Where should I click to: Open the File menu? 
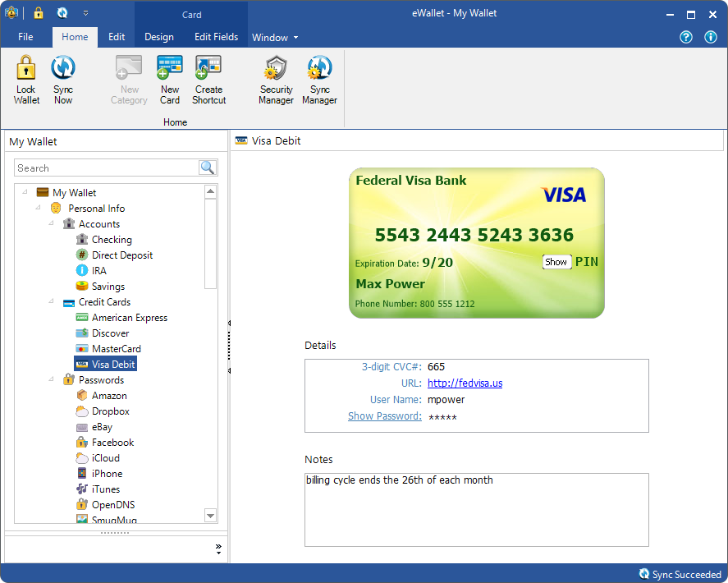tap(25, 37)
